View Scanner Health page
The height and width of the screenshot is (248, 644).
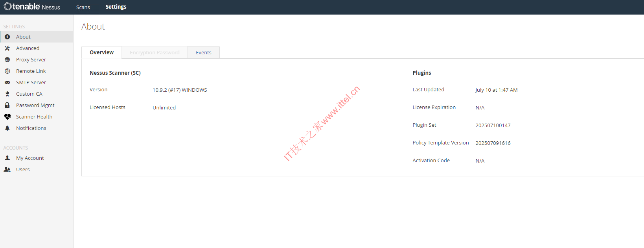tap(37, 117)
